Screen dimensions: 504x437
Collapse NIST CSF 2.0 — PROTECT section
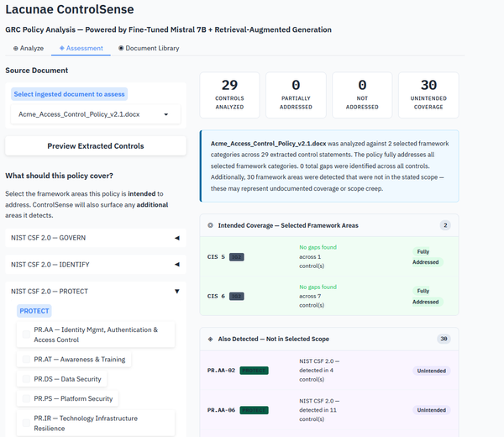96,292
